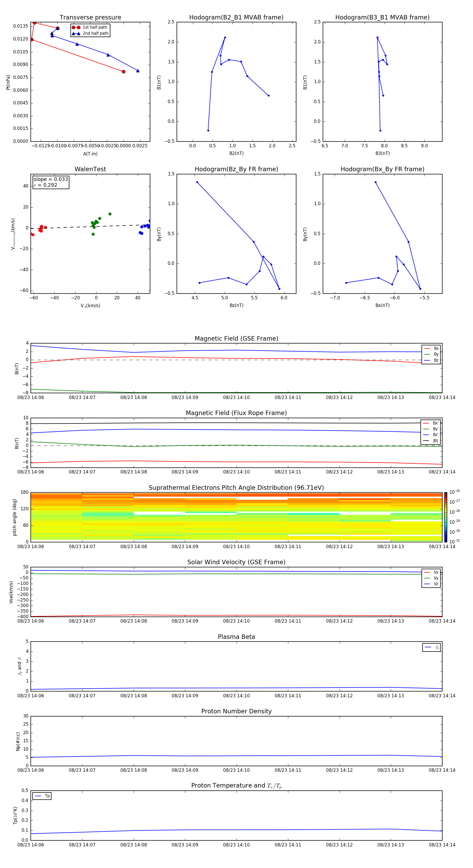Click the "slope = 0.033" annotation
This screenshot has width=473, height=868.
[50, 179]
